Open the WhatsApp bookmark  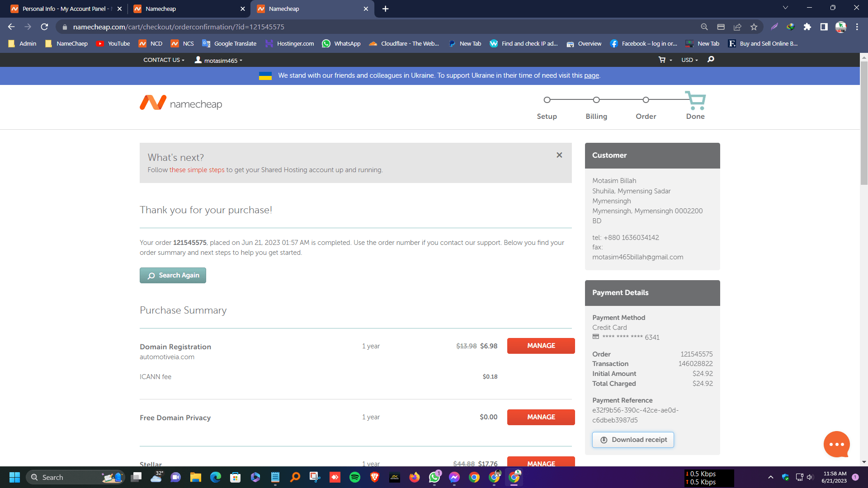point(341,43)
